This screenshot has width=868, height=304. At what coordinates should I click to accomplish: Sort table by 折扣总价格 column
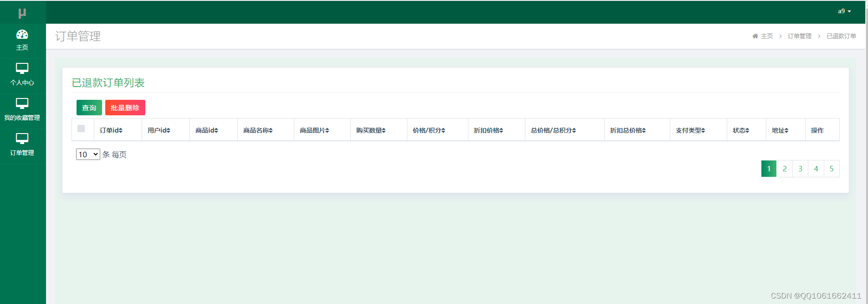pos(628,130)
